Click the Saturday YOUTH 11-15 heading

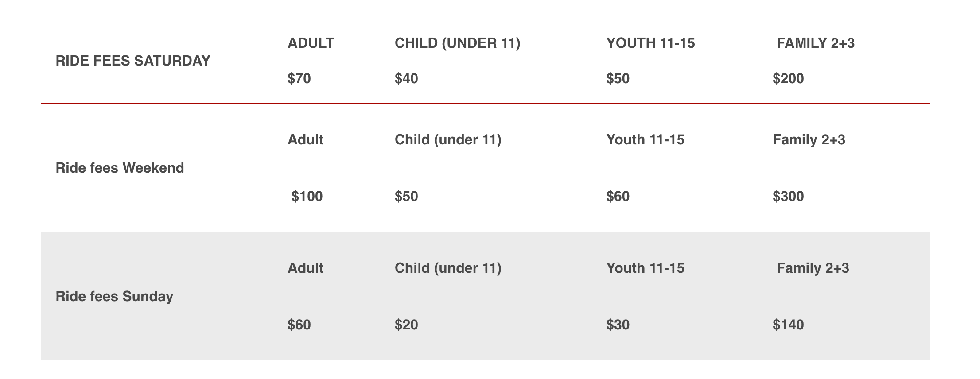(x=650, y=43)
